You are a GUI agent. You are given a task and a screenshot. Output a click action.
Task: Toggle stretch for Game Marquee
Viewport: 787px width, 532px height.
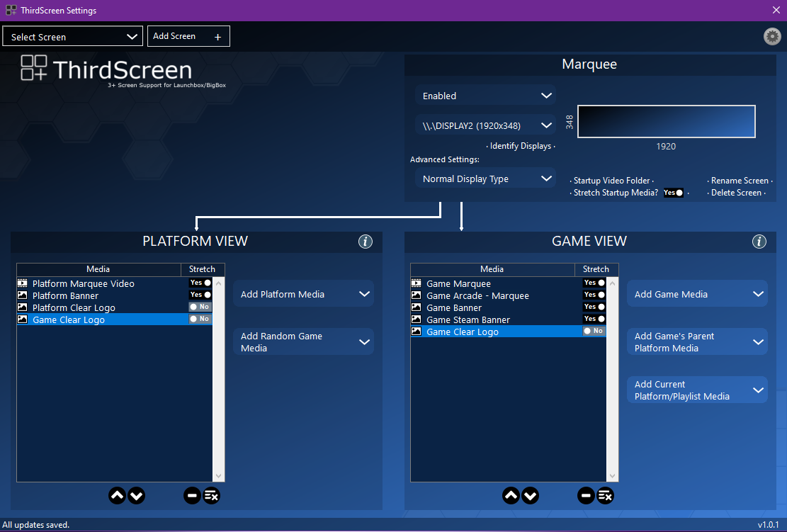(x=594, y=283)
